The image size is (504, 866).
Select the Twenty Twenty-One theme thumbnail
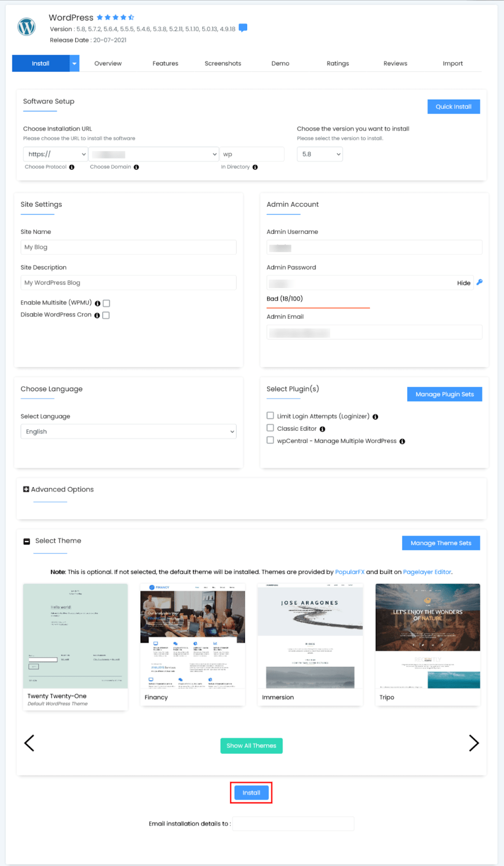click(76, 636)
